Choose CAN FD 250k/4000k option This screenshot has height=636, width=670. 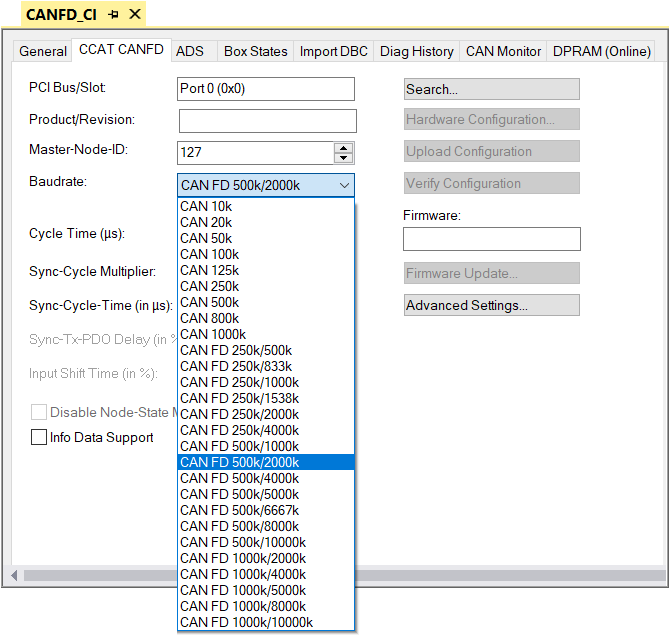coord(266,430)
